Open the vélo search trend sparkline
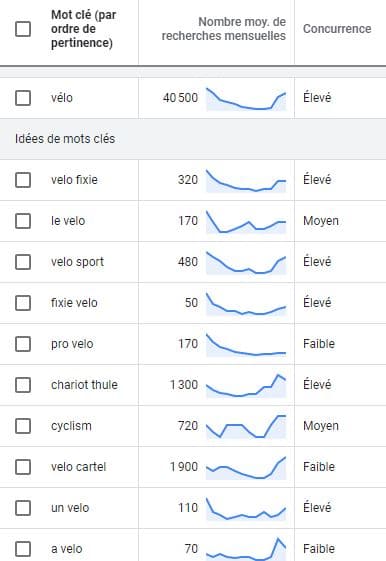The width and height of the screenshot is (386, 561). point(246,99)
